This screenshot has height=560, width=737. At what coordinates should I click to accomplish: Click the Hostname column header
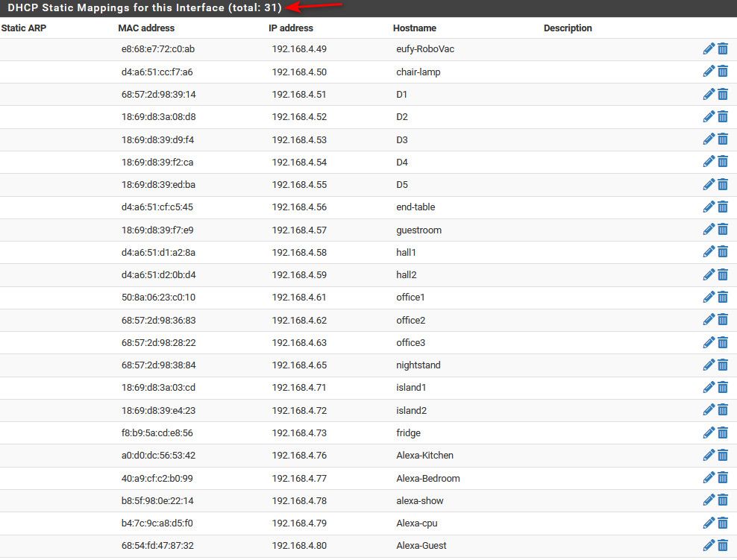pyautogui.click(x=413, y=28)
